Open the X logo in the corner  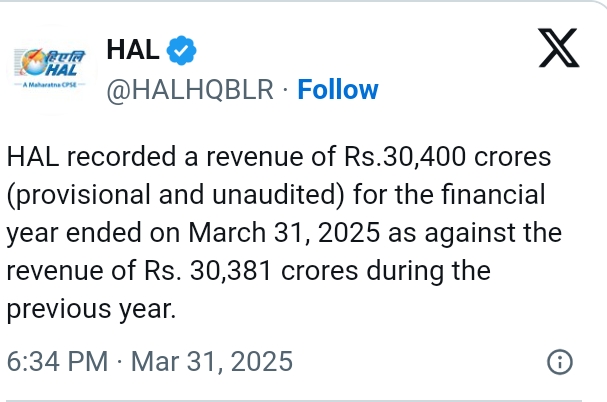click(x=559, y=49)
